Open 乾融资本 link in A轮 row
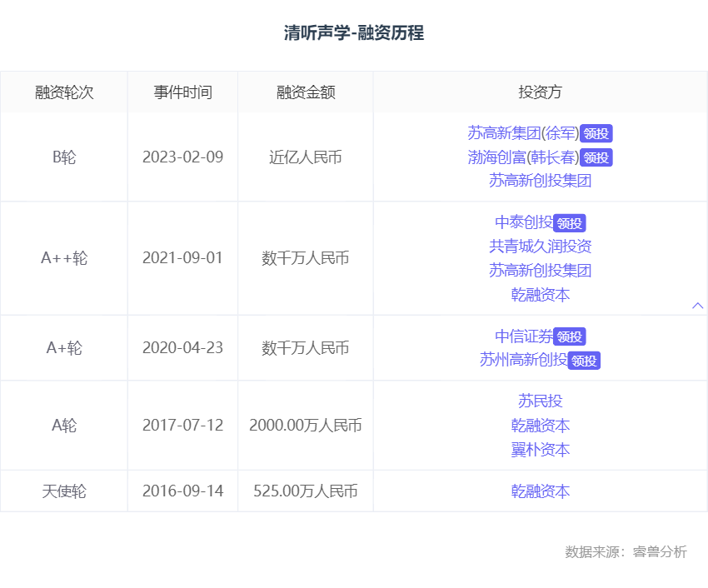The height and width of the screenshot is (588, 708). pos(540,426)
